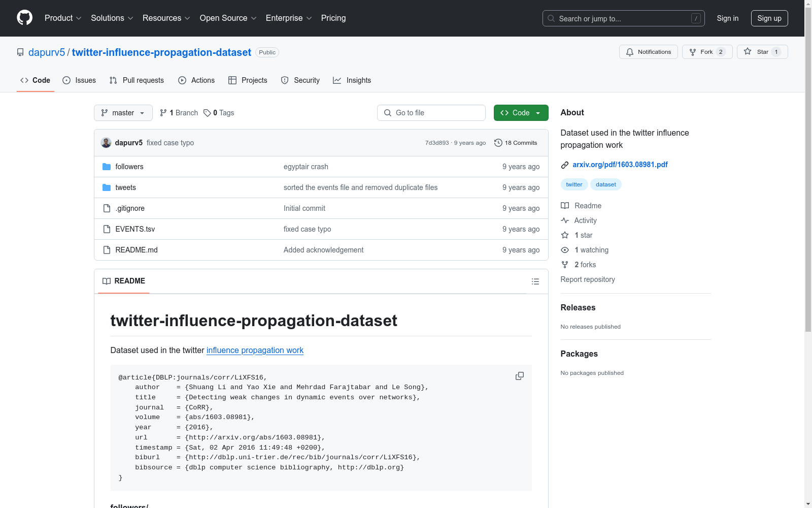Screen dimensions: 812x508
Task: Open the green Code dropdown
Action: point(521,113)
